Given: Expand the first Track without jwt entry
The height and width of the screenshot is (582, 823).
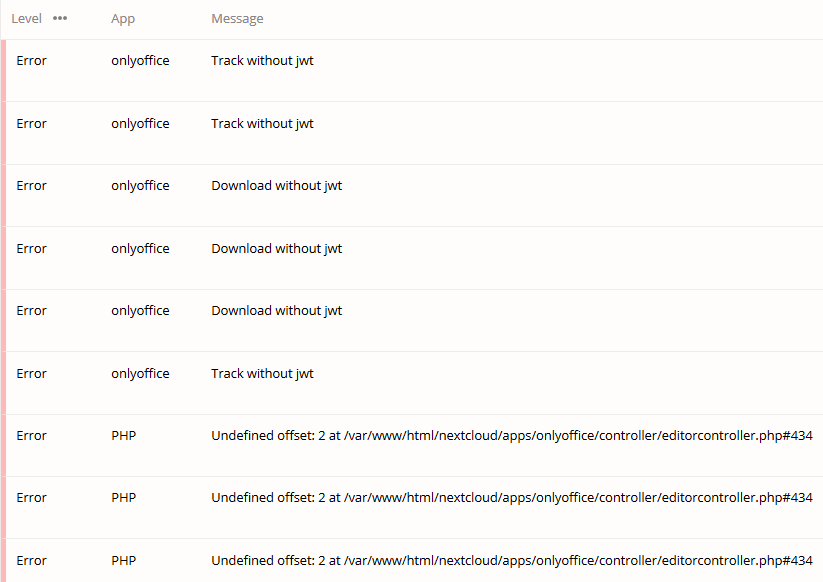Looking at the screenshot, I should click(x=262, y=60).
